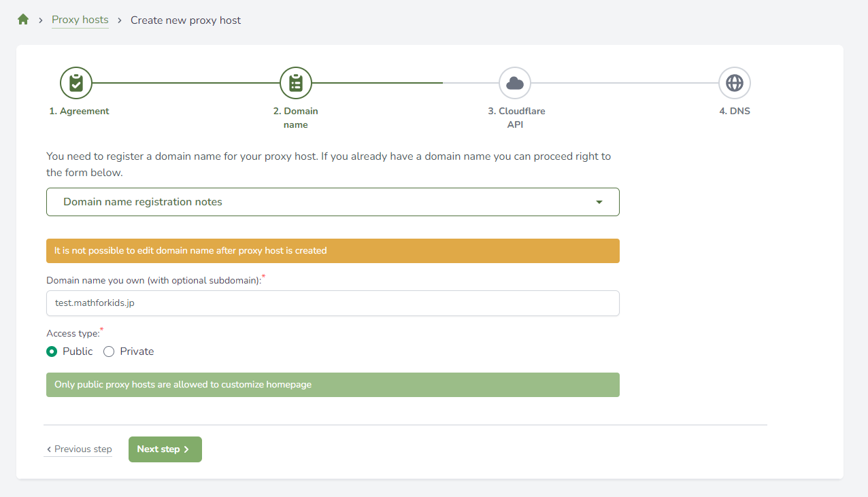Viewport: 868px width, 497px height.
Task: Click the arrow inside Next step button
Action: 186,449
